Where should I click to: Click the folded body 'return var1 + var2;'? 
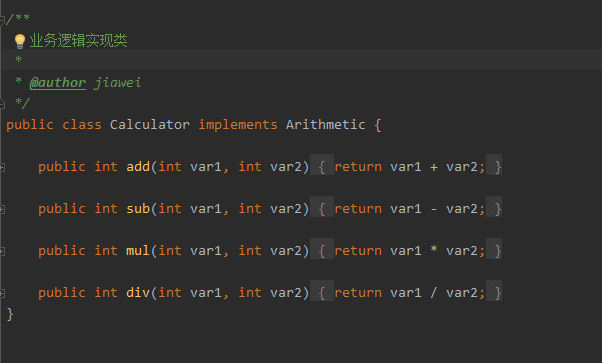point(410,167)
